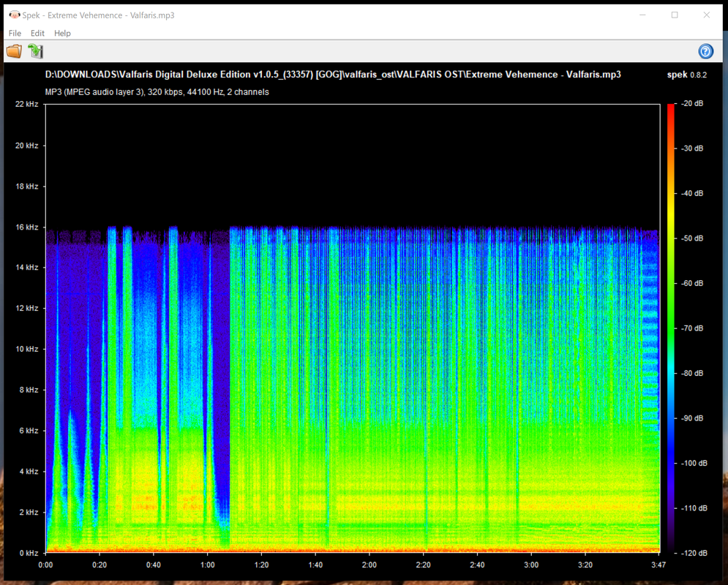Click the 1:00 time label
Screen dimensions: 728x585
click(x=208, y=565)
